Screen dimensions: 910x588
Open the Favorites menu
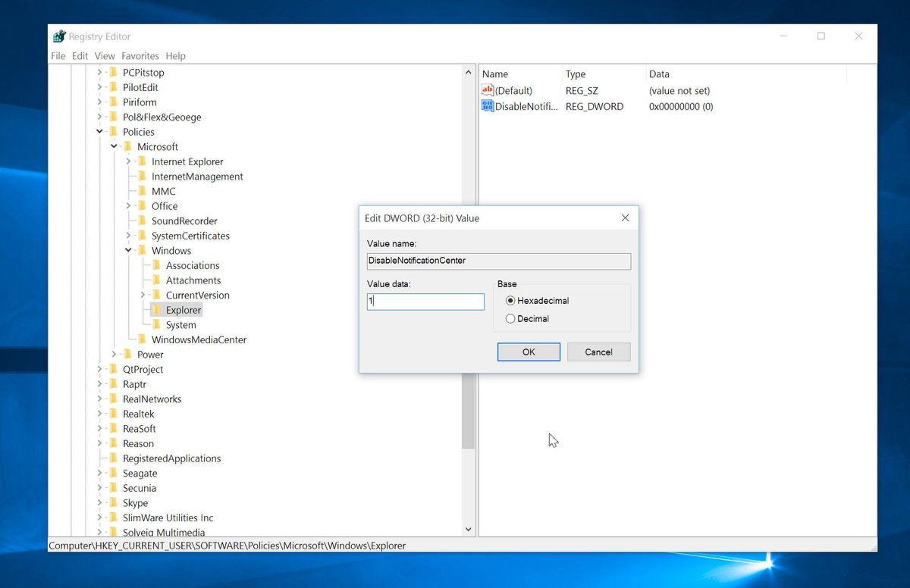140,55
